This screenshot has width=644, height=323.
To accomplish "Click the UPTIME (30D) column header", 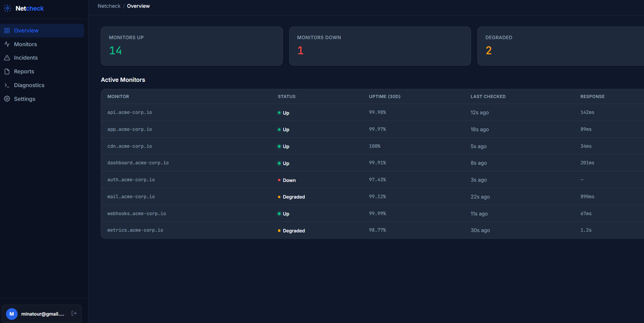I will 384,97.
